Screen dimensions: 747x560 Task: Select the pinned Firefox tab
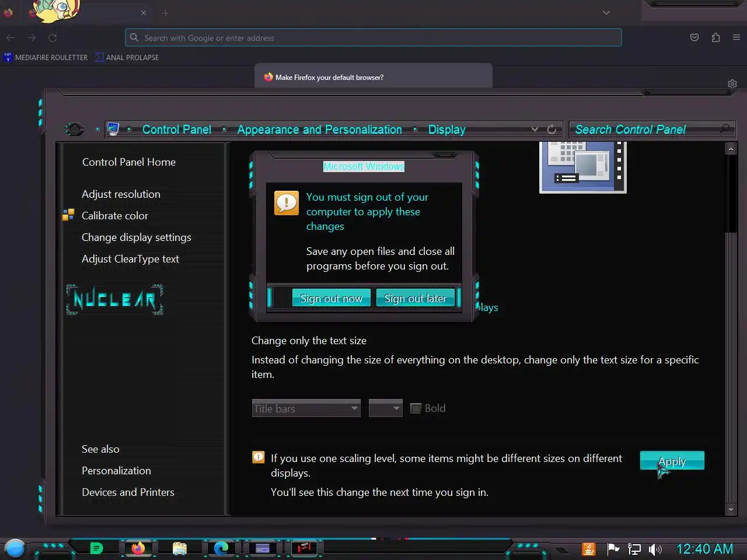(8, 12)
